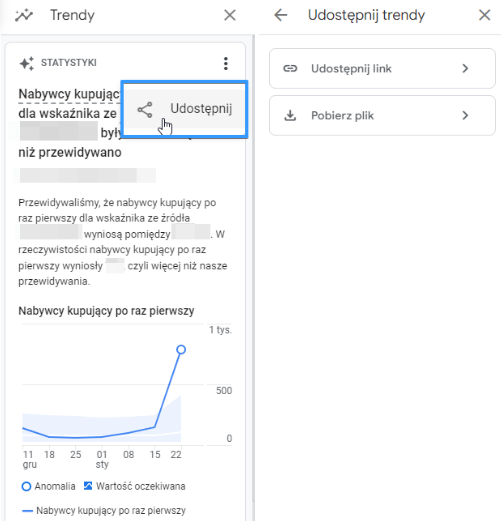
Task: Click the Anomalia legend entry
Action: coord(48,486)
